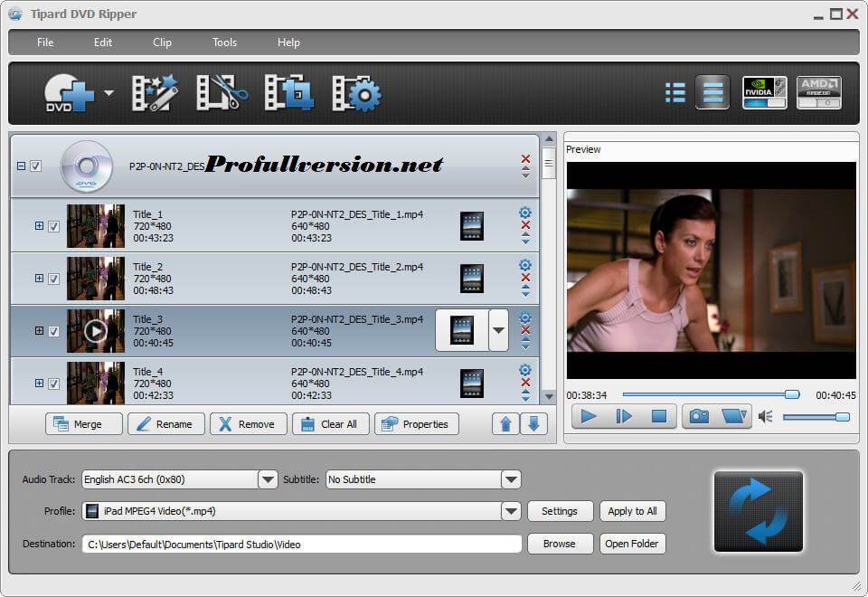Expand the Profile dropdown for output formats

coord(511,511)
